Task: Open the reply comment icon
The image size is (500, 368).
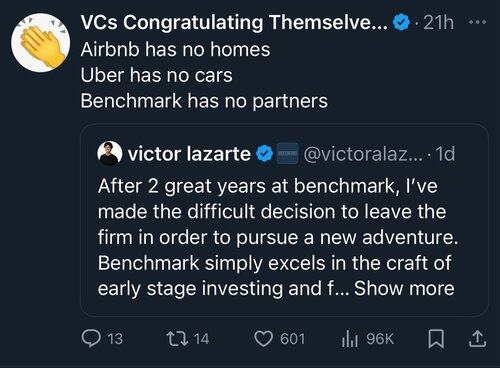Action: (91, 338)
